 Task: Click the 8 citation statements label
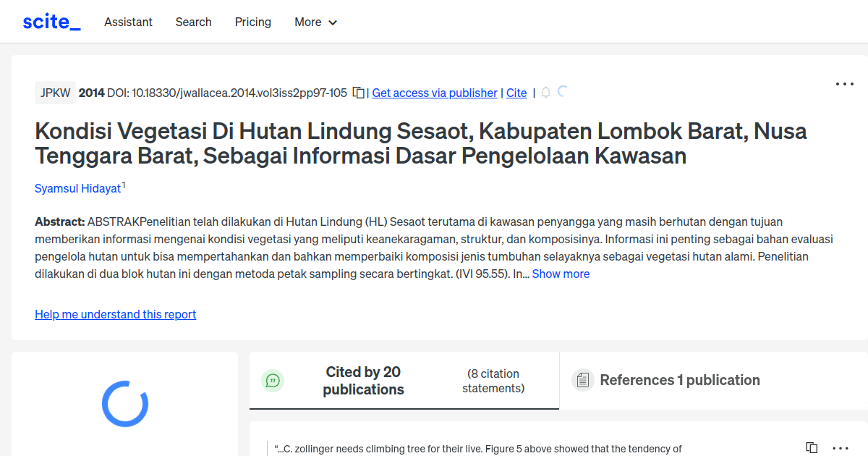click(x=493, y=381)
